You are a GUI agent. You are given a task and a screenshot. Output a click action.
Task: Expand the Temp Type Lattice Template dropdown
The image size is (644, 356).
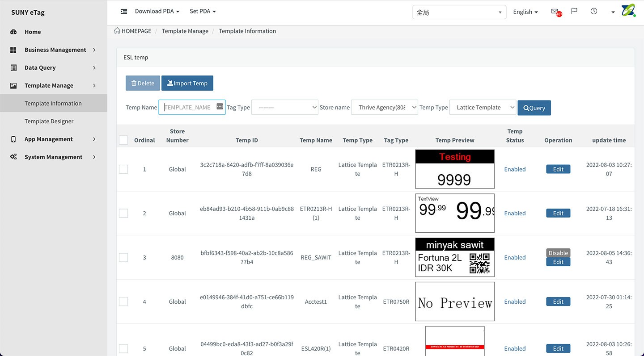tap(483, 108)
